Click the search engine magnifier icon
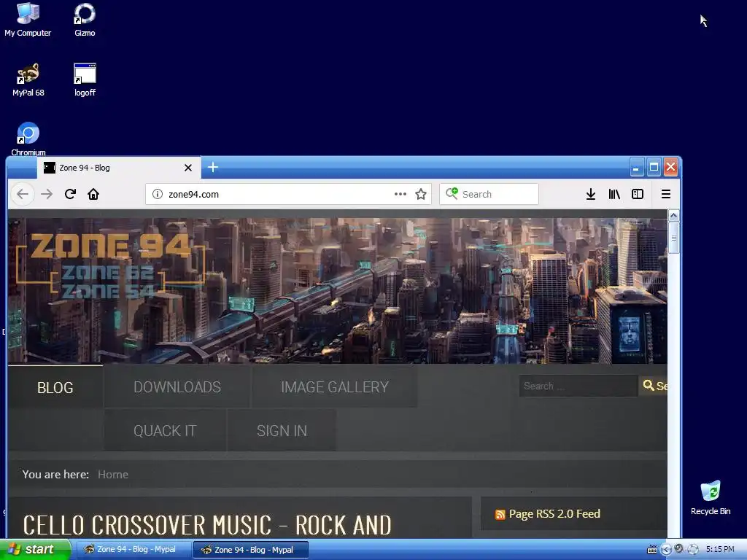The image size is (747, 560). click(x=452, y=193)
